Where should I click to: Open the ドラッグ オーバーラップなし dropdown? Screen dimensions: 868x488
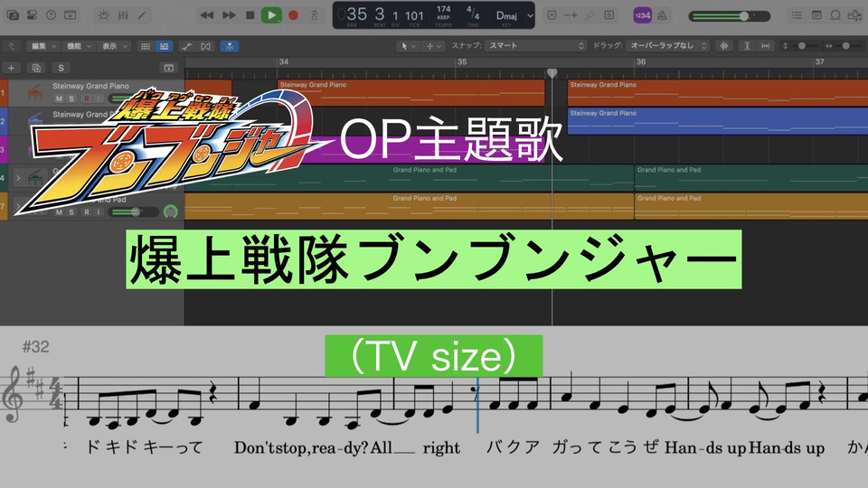tap(667, 46)
